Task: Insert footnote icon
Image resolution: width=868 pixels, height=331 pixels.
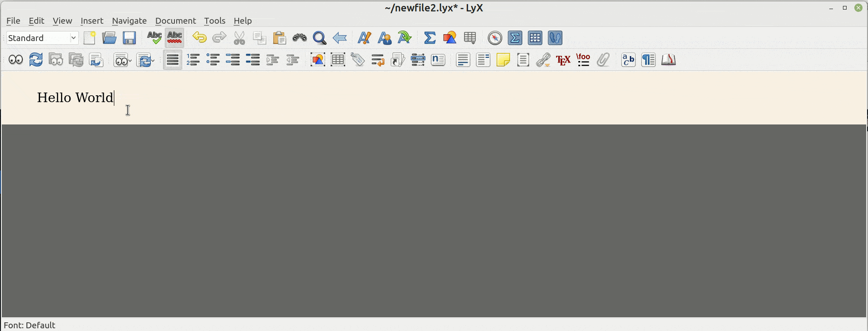Action: [x=463, y=60]
